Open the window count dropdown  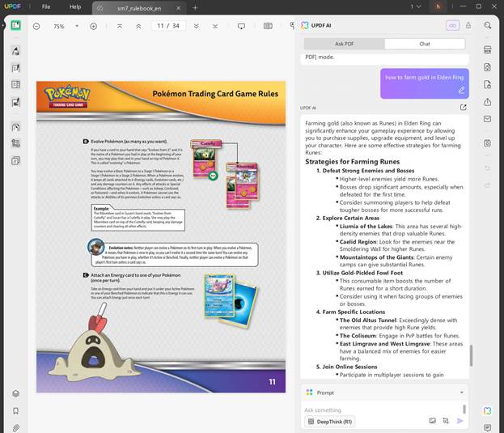pos(415,6)
